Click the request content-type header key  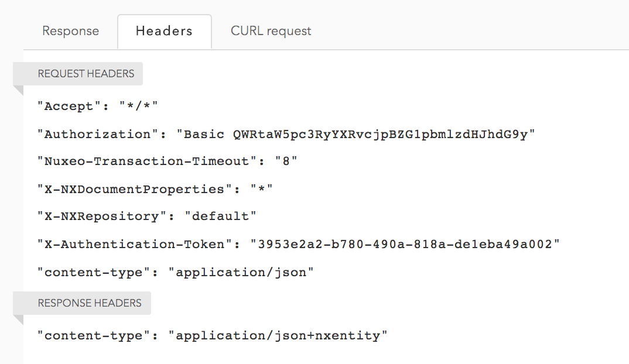pyautogui.click(x=94, y=273)
